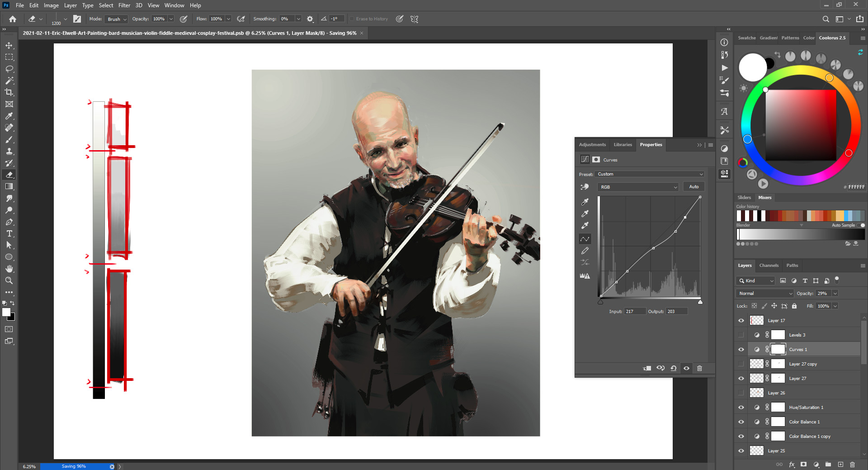Open the Kind filter dropdown
The image size is (868, 470).
point(755,280)
